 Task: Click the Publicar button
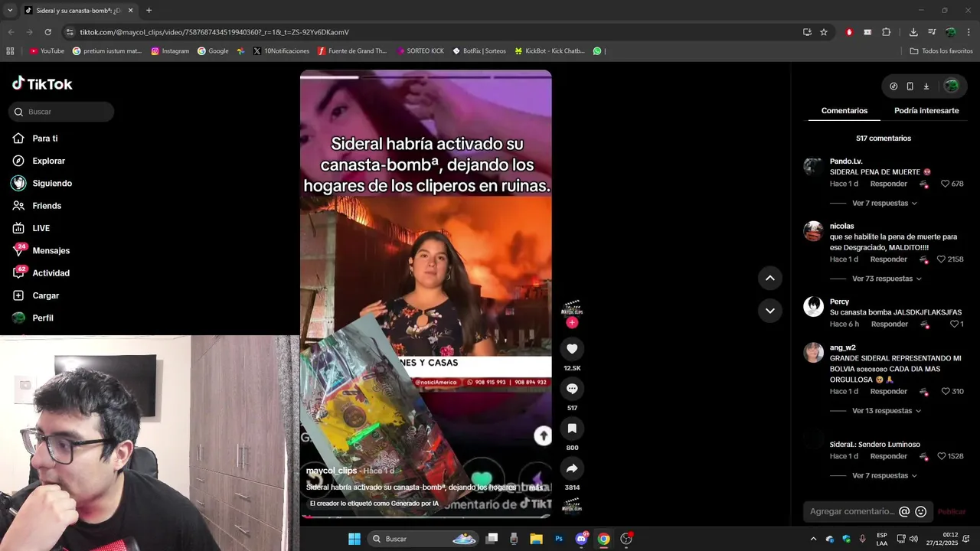pos(952,511)
